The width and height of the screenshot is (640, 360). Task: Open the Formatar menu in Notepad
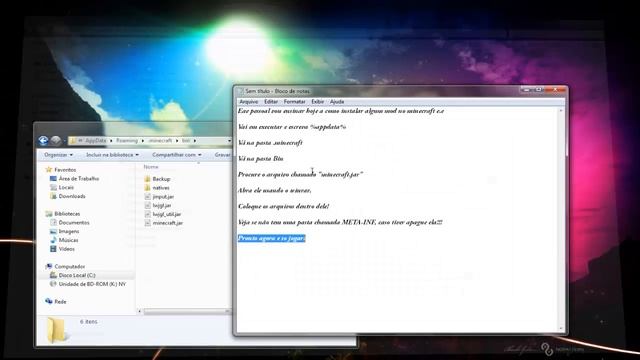coord(294,102)
